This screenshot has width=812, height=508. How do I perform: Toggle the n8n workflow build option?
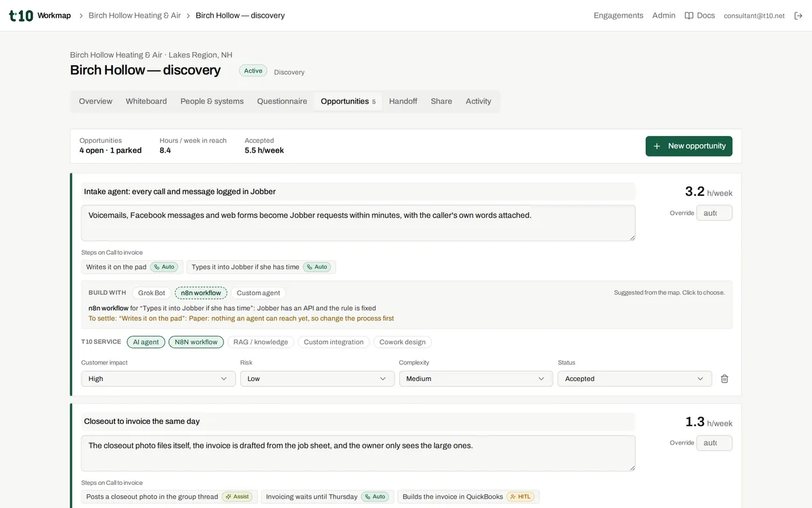[201, 293]
